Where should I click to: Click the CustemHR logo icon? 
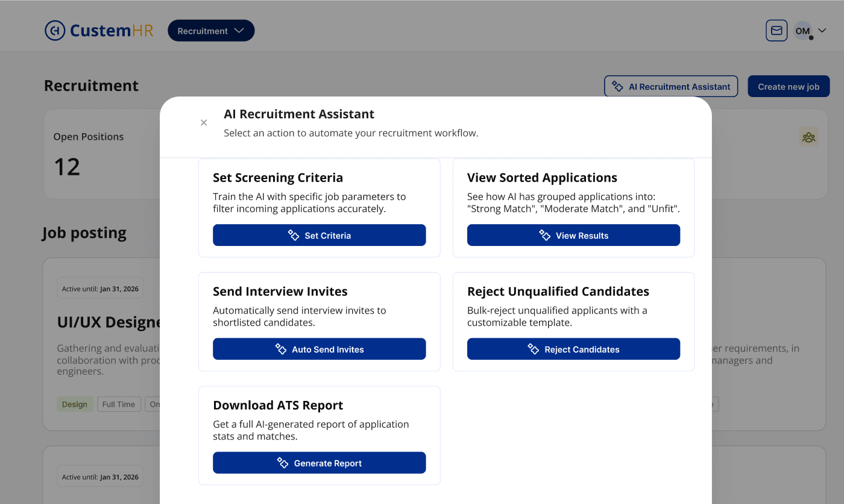click(x=54, y=30)
